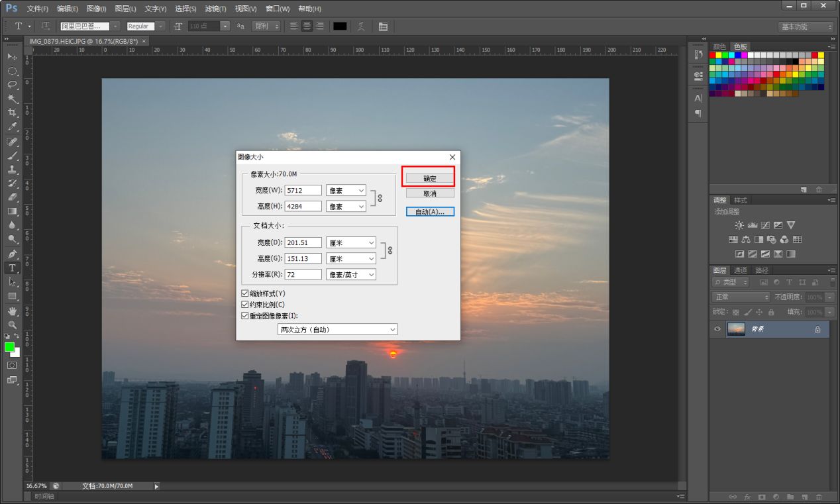Hide the Background layer eye icon
Screen dimensions: 840x504
(717, 329)
